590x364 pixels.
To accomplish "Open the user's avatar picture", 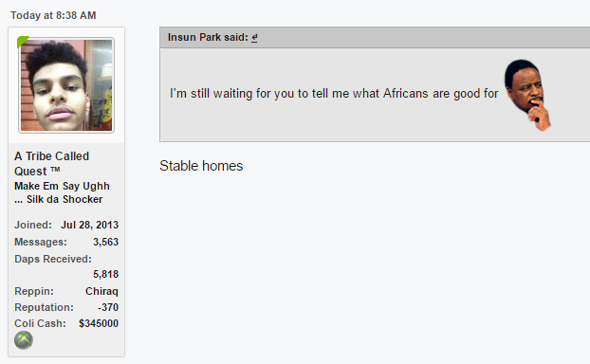I will (66, 85).
